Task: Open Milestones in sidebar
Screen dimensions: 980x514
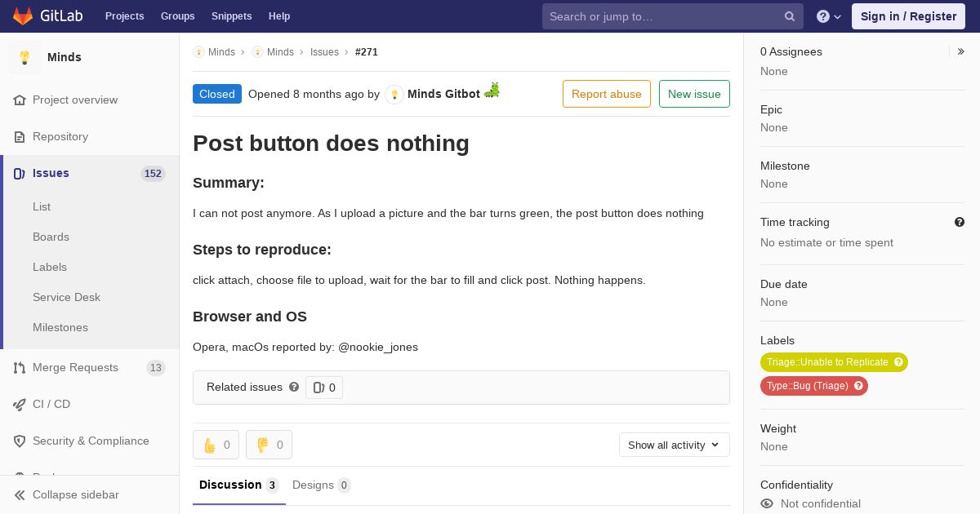Action: [x=60, y=327]
